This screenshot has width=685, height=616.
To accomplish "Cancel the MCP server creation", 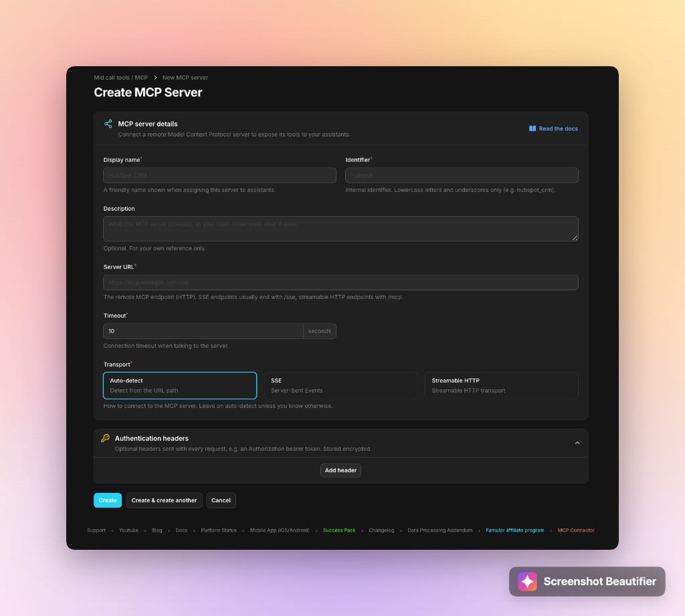I will 221,500.
